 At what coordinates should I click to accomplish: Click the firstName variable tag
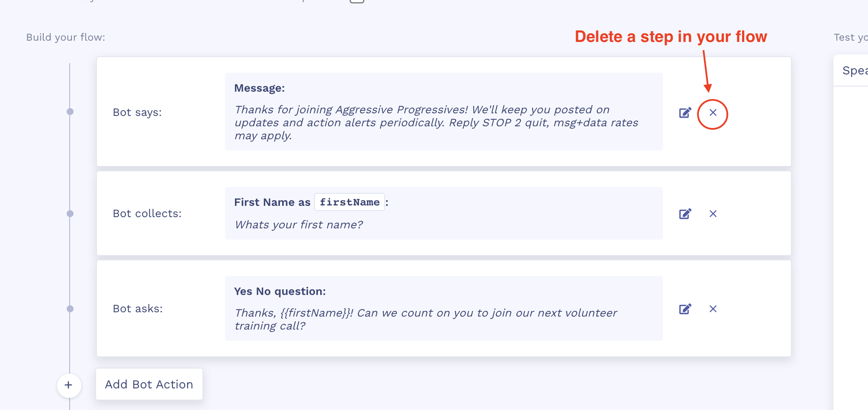click(x=350, y=202)
